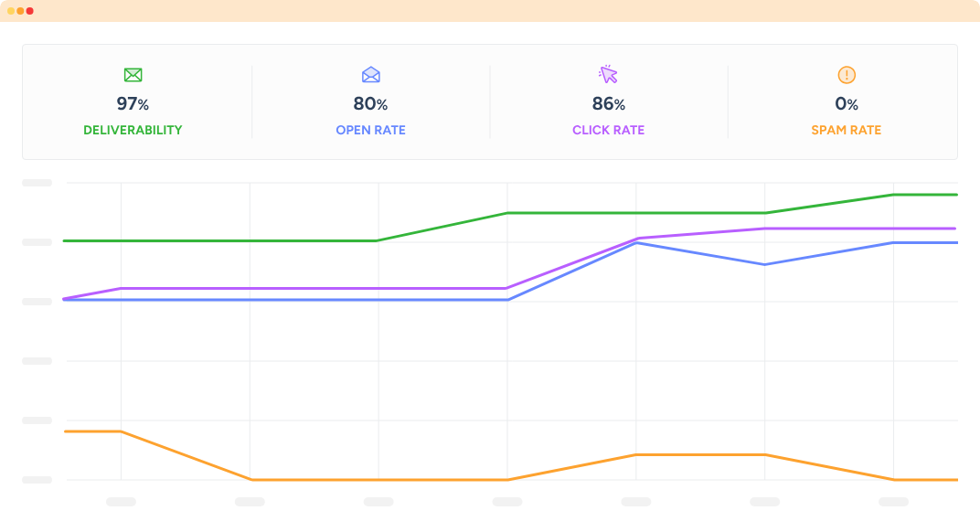Click the green envelope Deliverability icon
The height and width of the screenshot is (532, 980).
point(133,75)
